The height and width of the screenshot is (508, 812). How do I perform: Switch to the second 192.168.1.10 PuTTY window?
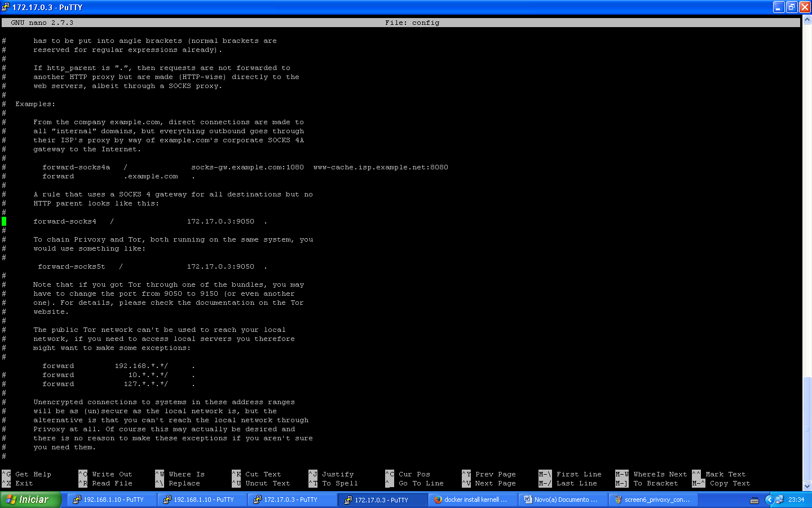click(x=202, y=500)
